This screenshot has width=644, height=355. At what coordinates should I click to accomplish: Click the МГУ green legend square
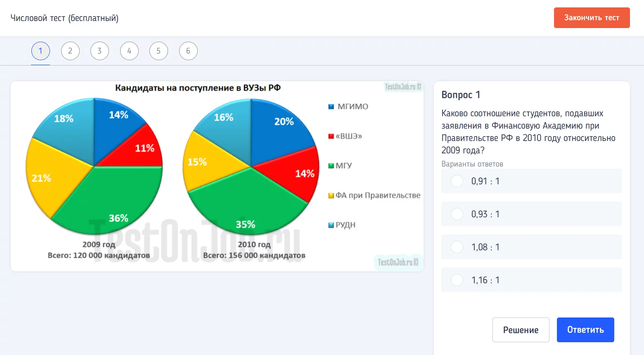point(331,166)
